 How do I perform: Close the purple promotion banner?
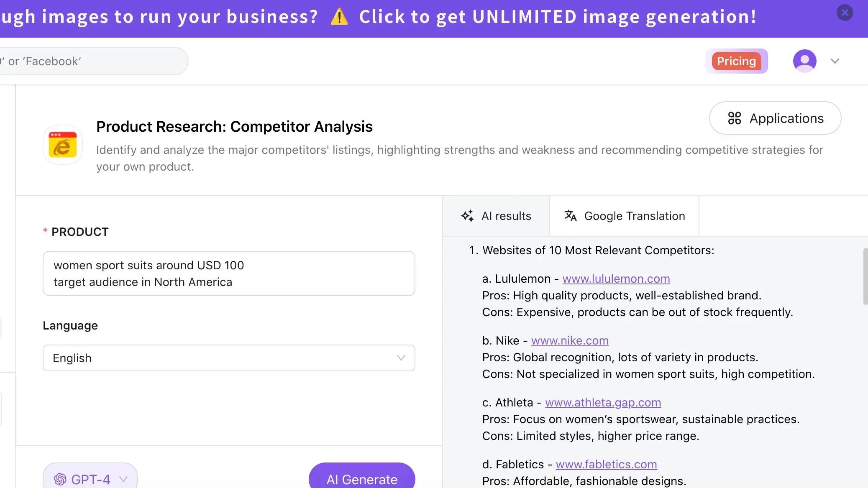pos(845,13)
